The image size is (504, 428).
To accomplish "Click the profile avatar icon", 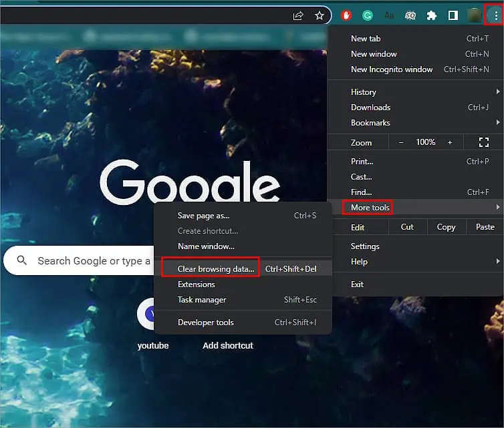I will pos(475,15).
